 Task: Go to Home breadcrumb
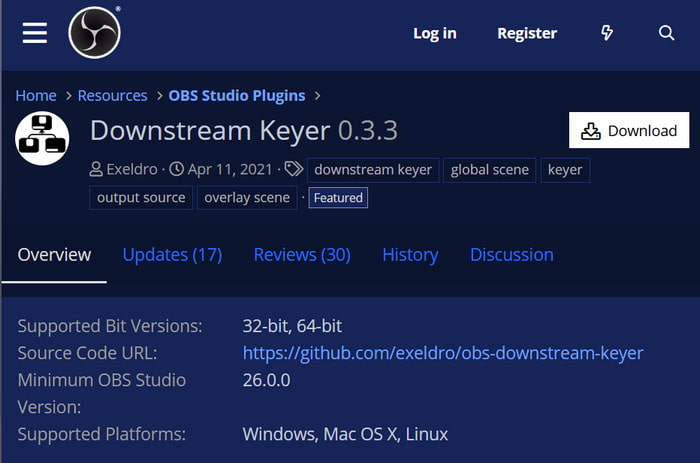(36, 96)
